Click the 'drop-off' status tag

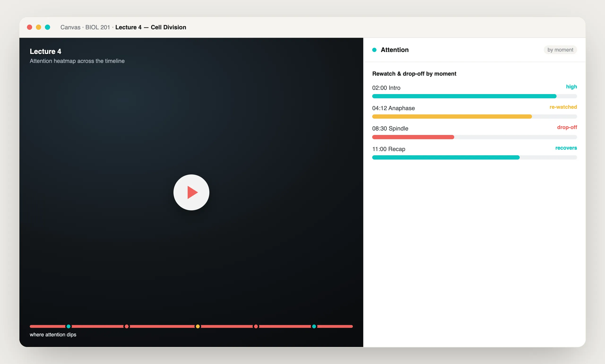[x=567, y=127]
